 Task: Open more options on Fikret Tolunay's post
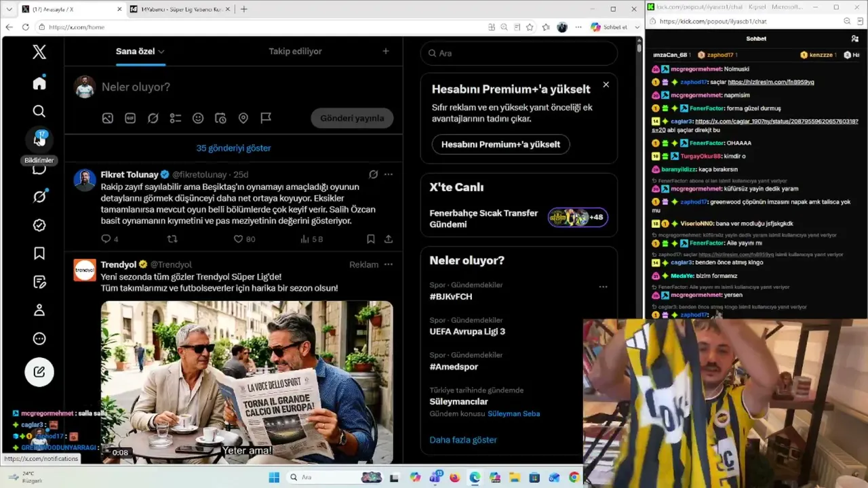(x=389, y=174)
